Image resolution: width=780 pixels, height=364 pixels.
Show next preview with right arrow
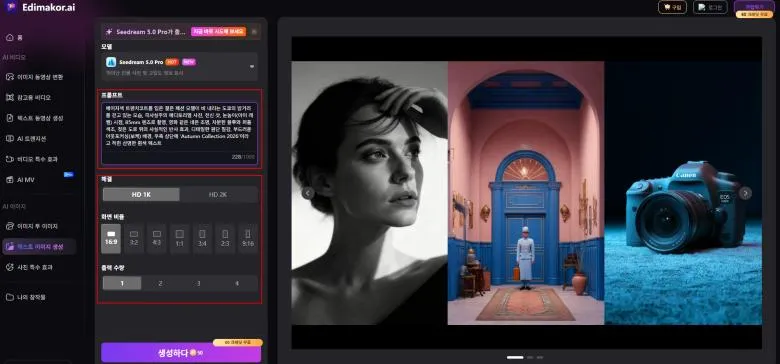tap(745, 193)
